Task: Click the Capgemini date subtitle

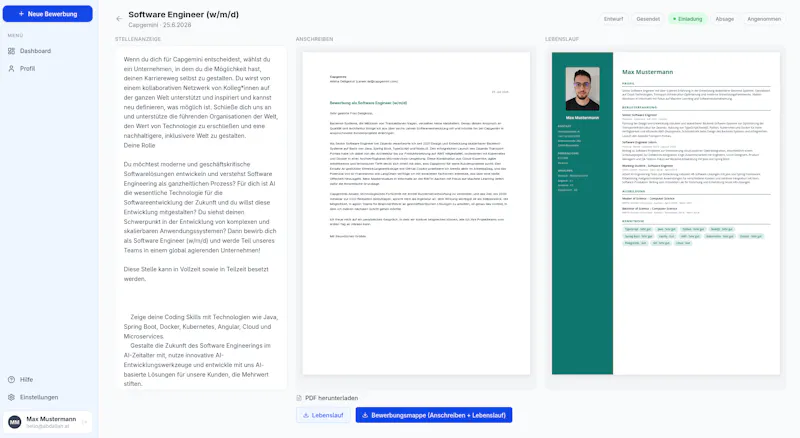Action: pos(160,25)
